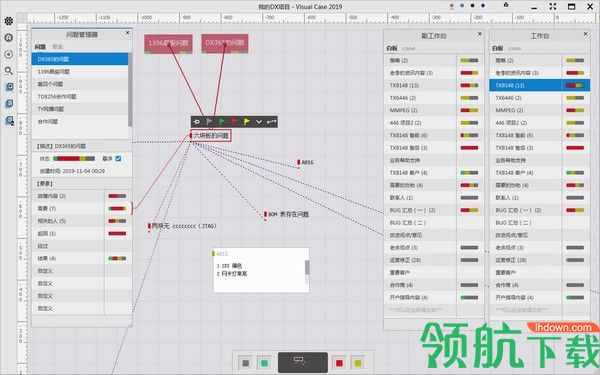
Task: Select the gray color swatch at bottom
Action: [246, 363]
